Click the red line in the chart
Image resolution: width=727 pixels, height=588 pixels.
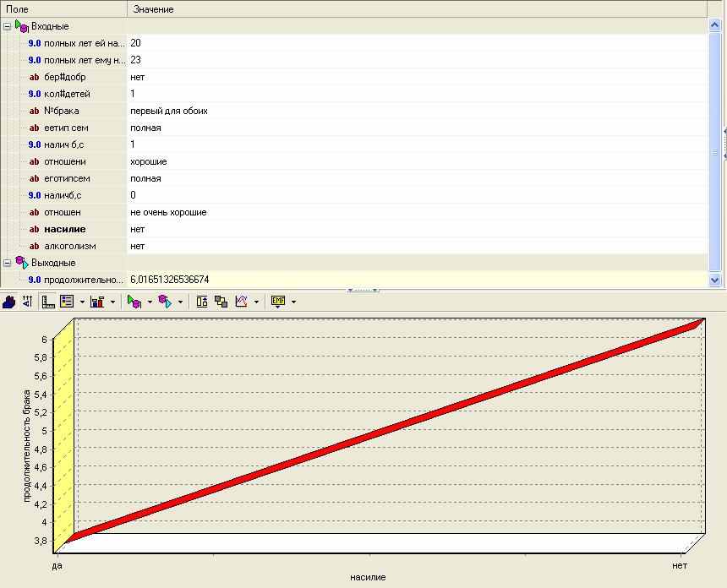[x=385, y=431]
